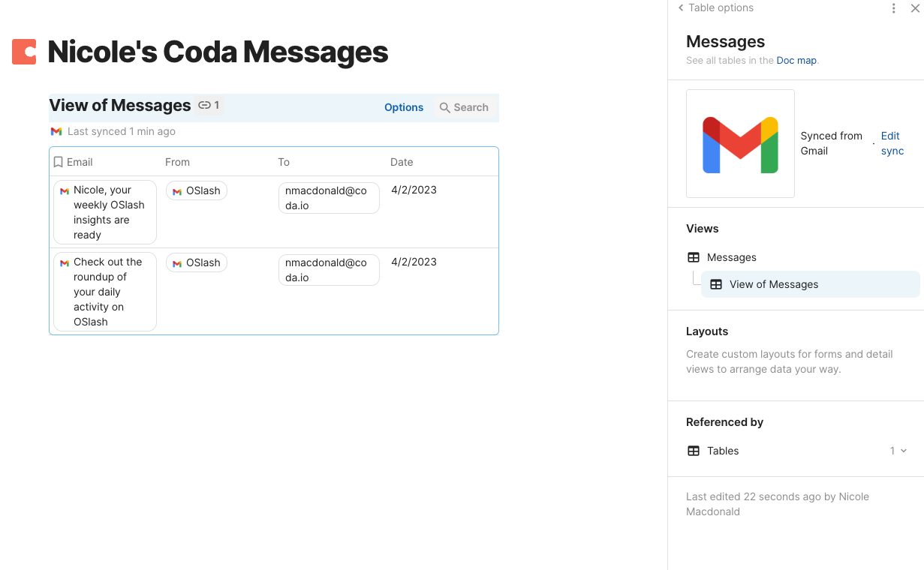Open the weekly OSlash insights email chip

(105, 212)
